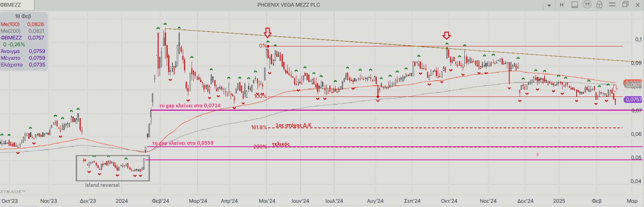The height and width of the screenshot is (207, 644).
Task: Click the grey 0,0821 price tag
Action: (x=633, y=85)
